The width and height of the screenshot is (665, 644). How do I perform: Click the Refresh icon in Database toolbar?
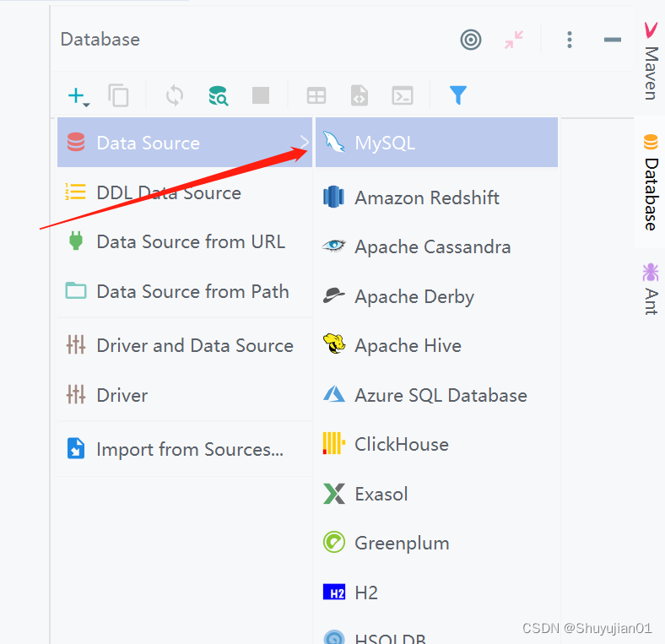[x=175, y=95]
